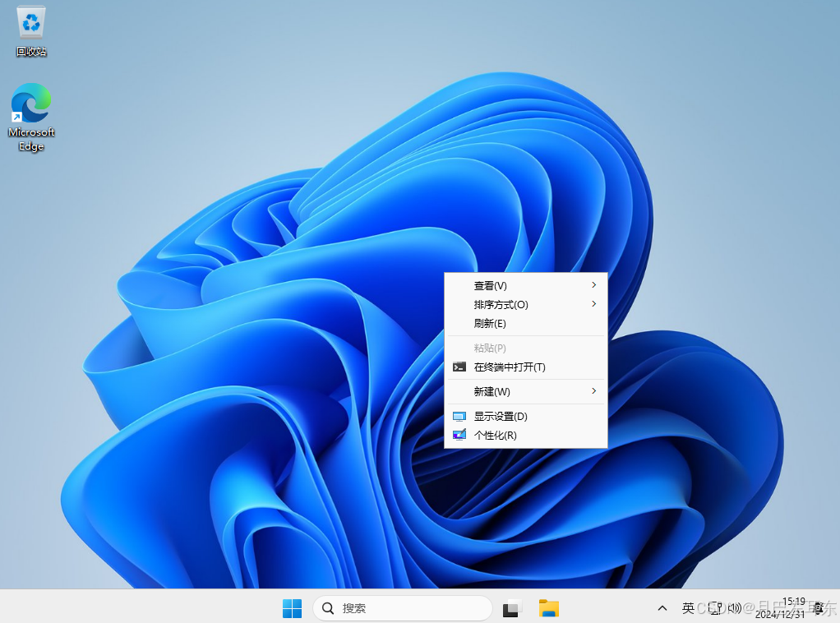Select the Microsoft Edge desktop shortcut
Screen dimensions: 840x623
[31, 117]
